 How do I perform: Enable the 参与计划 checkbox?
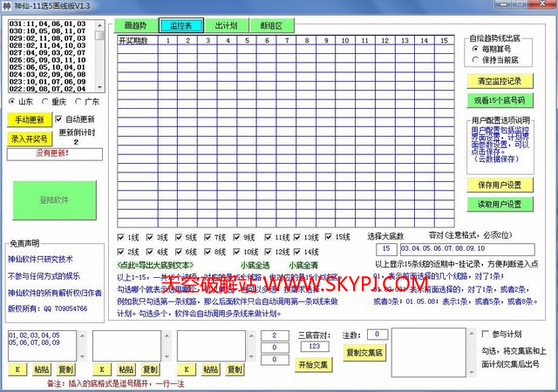click(486, 334)
